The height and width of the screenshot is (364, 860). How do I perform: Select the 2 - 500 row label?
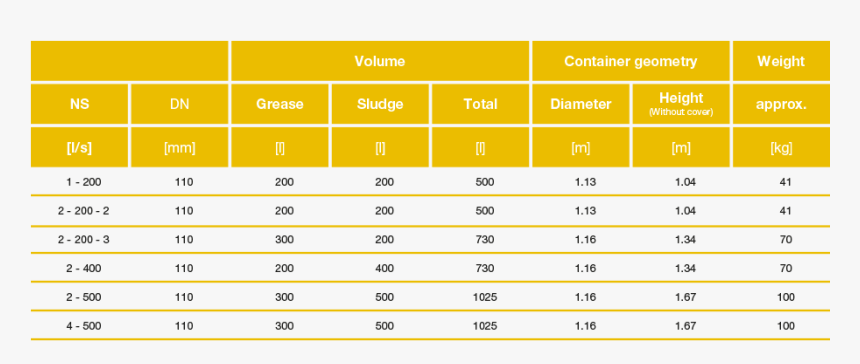(x=84, y=297)
